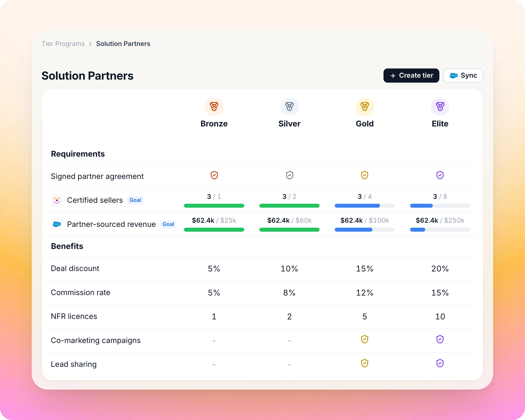Screen dimensions: 525x420
Task: Click Gold Certified sellers progress bar
Action: (x=364, y=206)
